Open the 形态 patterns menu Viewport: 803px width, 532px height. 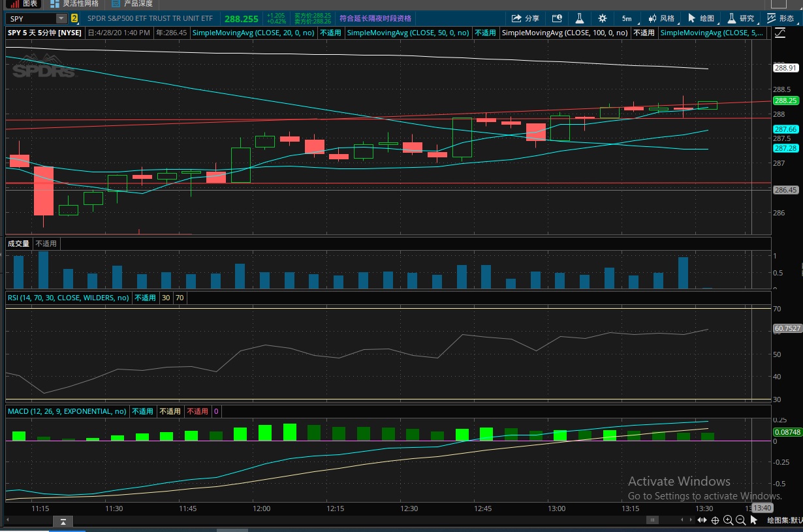[x=779, y=18]
